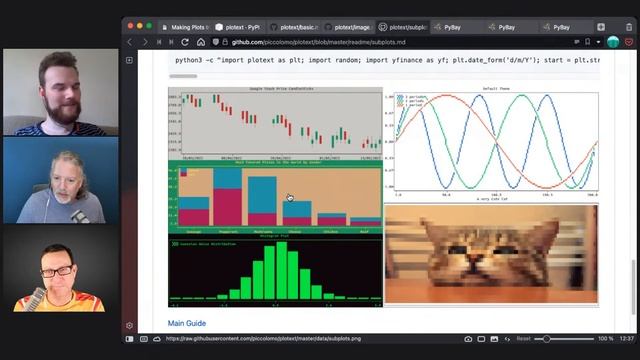Open the tracker blocker shield icon
This screenshot has height=360, width=640.
coord(216,42)
